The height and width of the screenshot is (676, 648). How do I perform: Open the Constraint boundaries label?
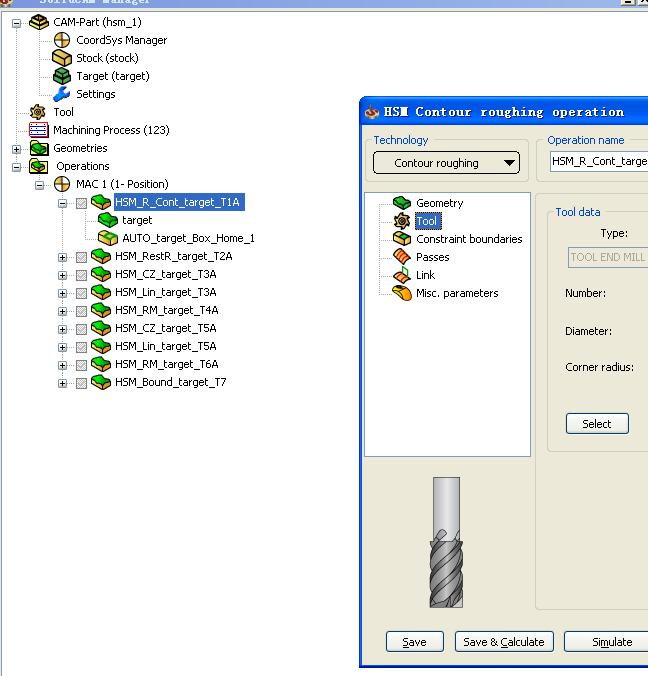469,239
